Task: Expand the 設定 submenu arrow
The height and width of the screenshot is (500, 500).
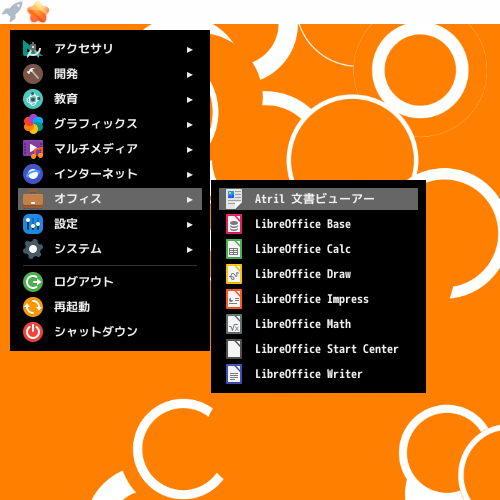Action: (189, 225)
